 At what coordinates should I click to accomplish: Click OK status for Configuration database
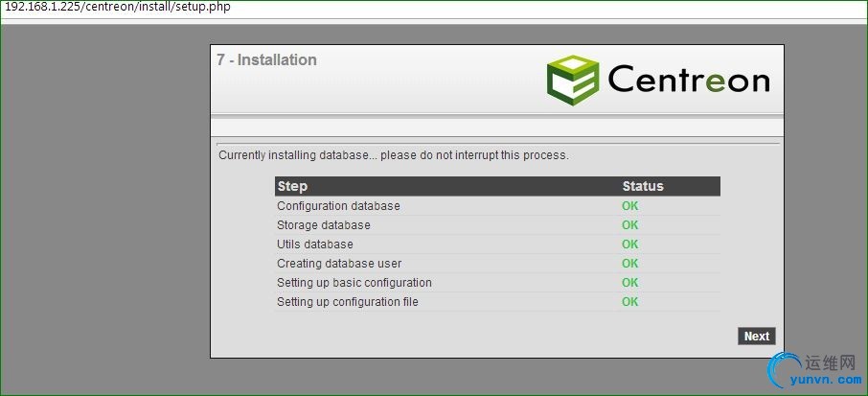click(x=629, y=206)
